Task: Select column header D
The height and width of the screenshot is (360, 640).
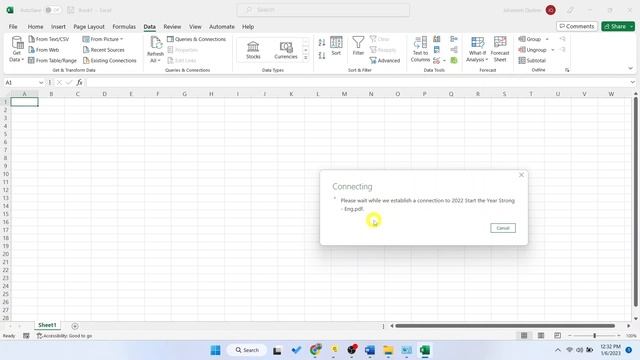Action: tap(104, 94)
